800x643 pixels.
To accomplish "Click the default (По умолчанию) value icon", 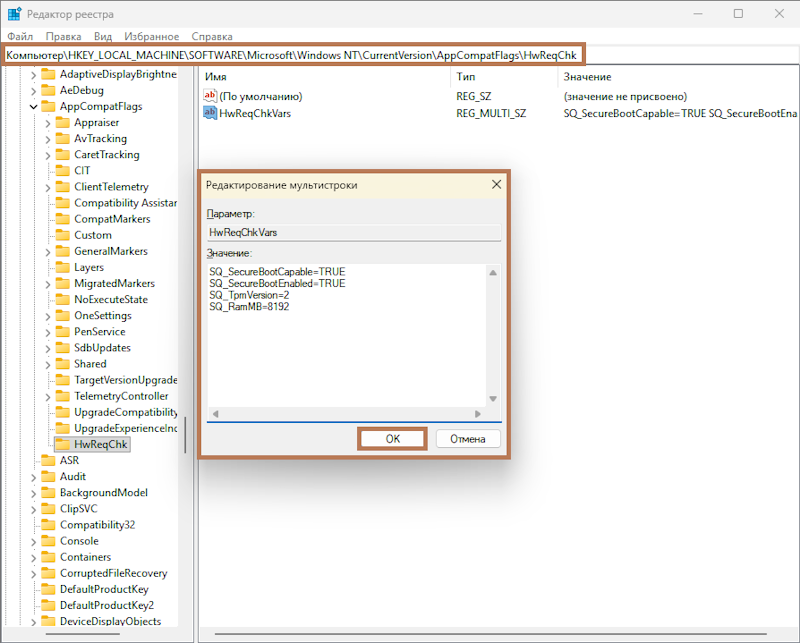I will point(210,96).
